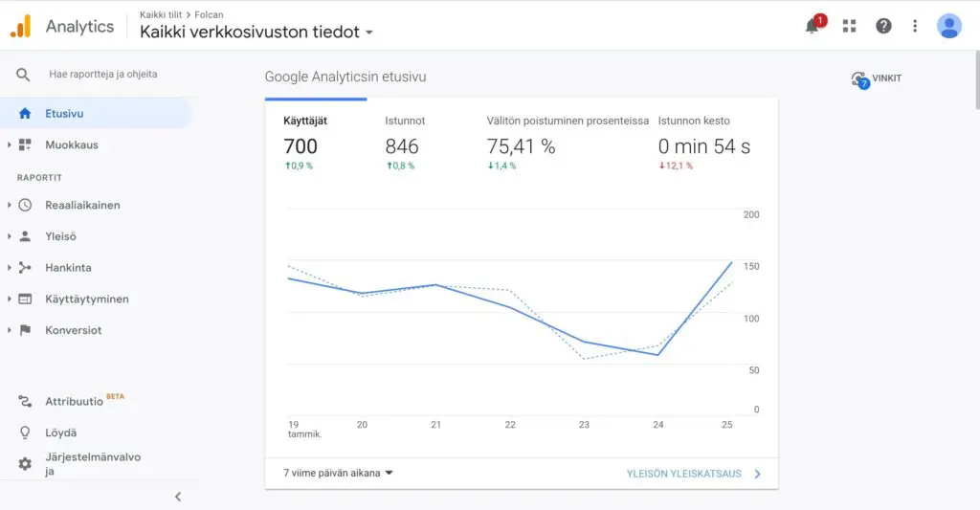Collapse the left sidebar with the chevron
Screen dimensions: 980x510
coord(177,497)
